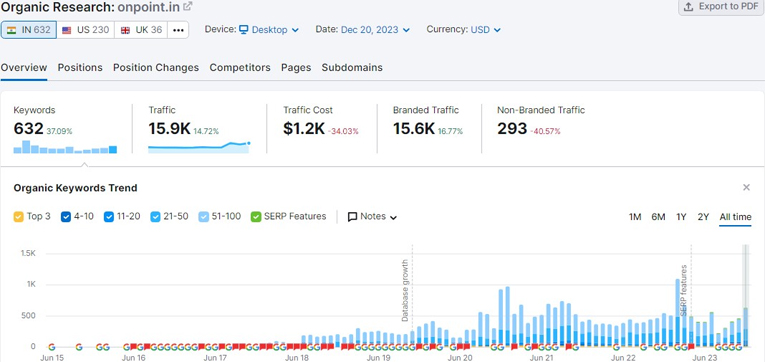Go to the Pages tab
765x362 pixels.
pyautogui.click(x=296, y=68)
